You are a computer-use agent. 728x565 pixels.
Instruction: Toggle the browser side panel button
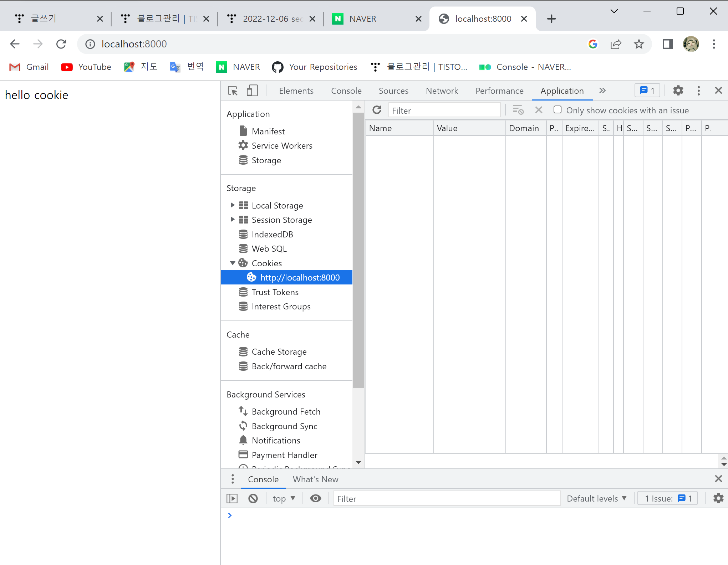tap(667, 44)
